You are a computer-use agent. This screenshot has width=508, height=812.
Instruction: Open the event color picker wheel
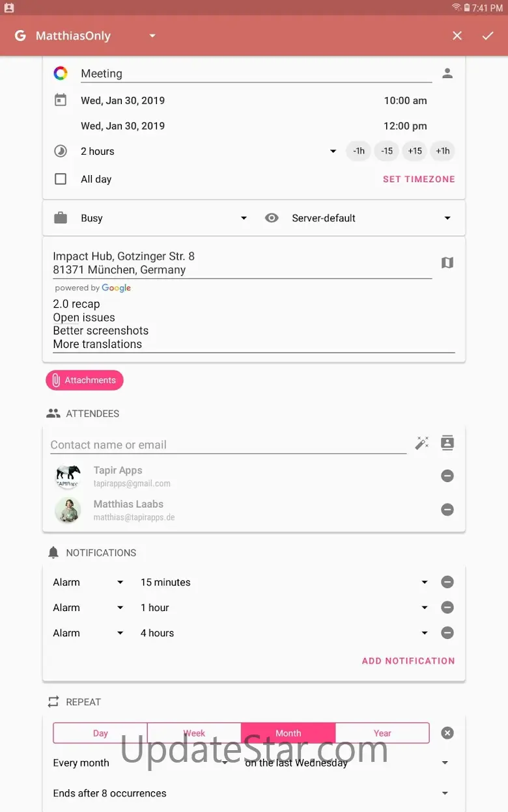coord(61,74)
